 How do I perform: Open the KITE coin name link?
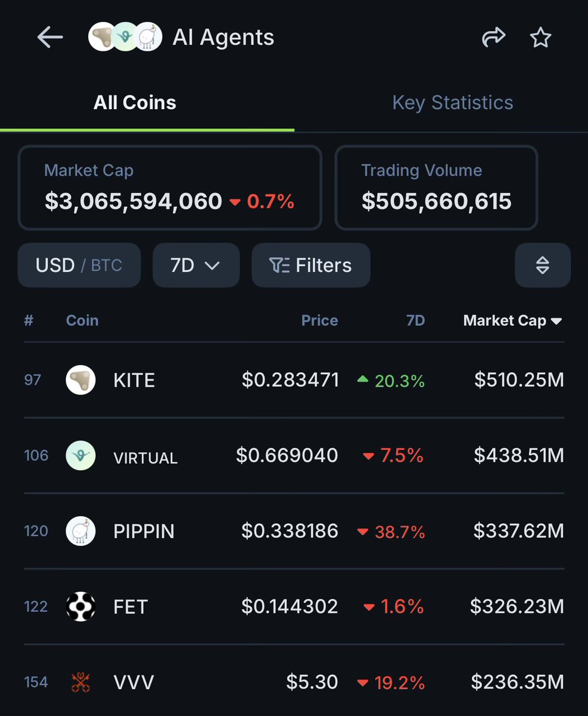pos(134,380)
